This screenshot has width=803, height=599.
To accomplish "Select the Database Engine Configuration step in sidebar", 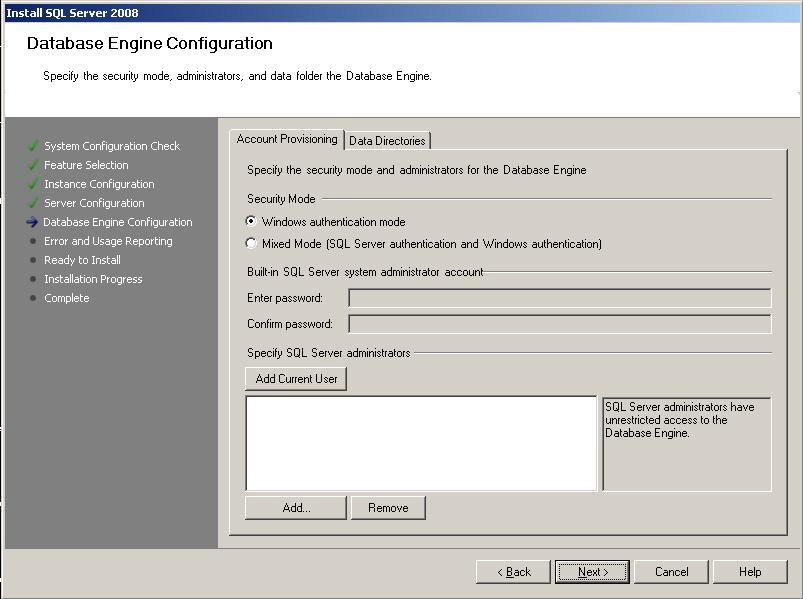I will (x=118, y=222).
